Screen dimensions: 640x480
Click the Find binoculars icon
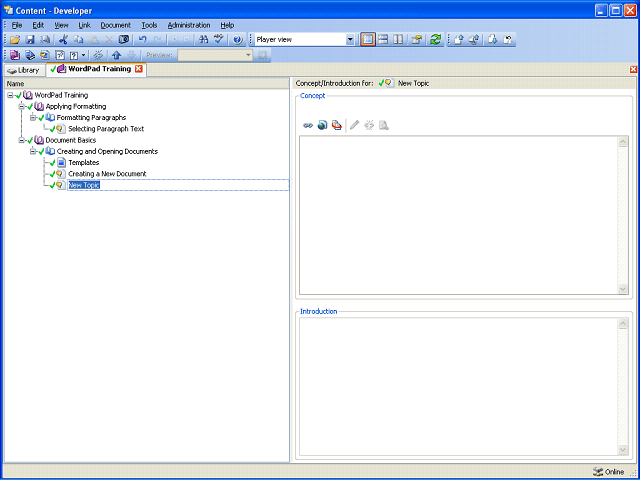coord(203,40)
